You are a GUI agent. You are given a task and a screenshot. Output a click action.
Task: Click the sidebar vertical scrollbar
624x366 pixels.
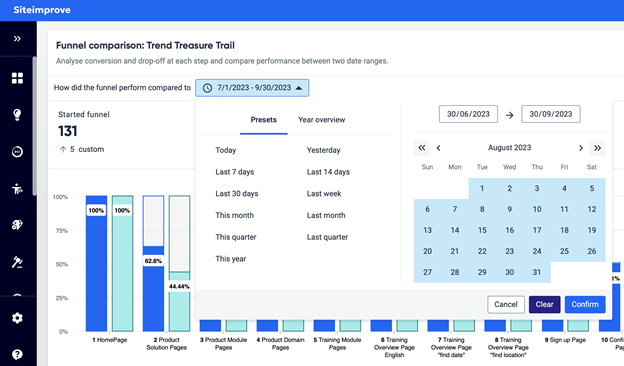(35, 126)
